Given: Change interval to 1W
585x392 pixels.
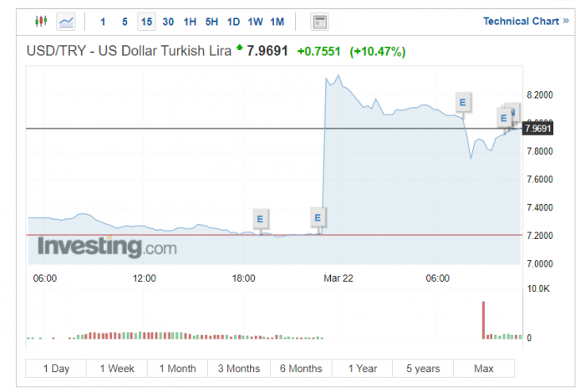Looking at the screenshot, I should coord(255,22).
